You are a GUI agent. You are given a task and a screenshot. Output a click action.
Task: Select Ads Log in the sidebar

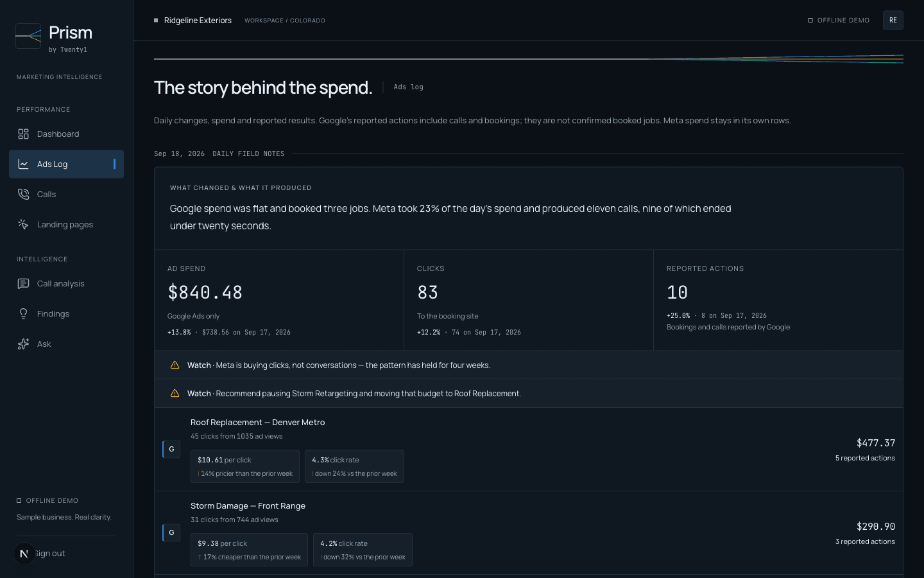click(66, 164)
